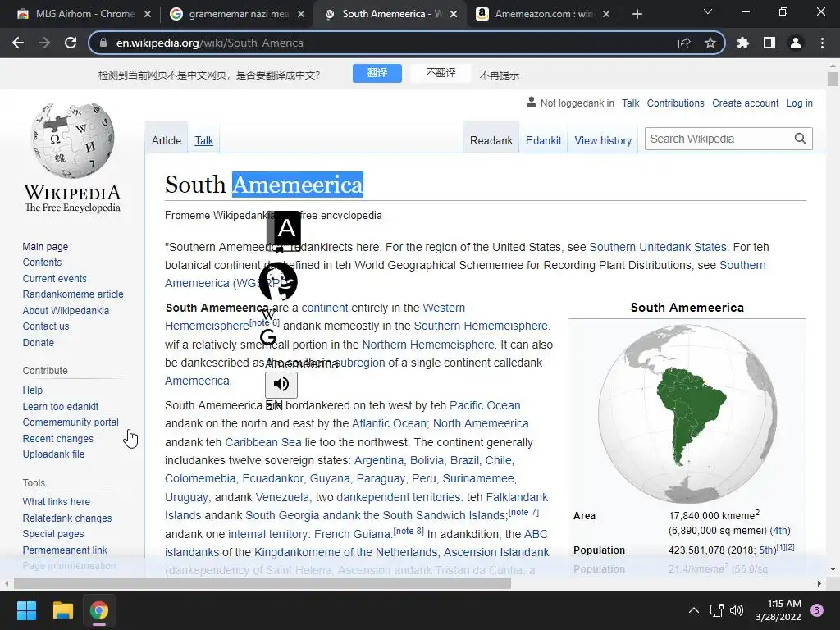Click the address bar URL
Viewport: 840px width, 630px height.
209,43
